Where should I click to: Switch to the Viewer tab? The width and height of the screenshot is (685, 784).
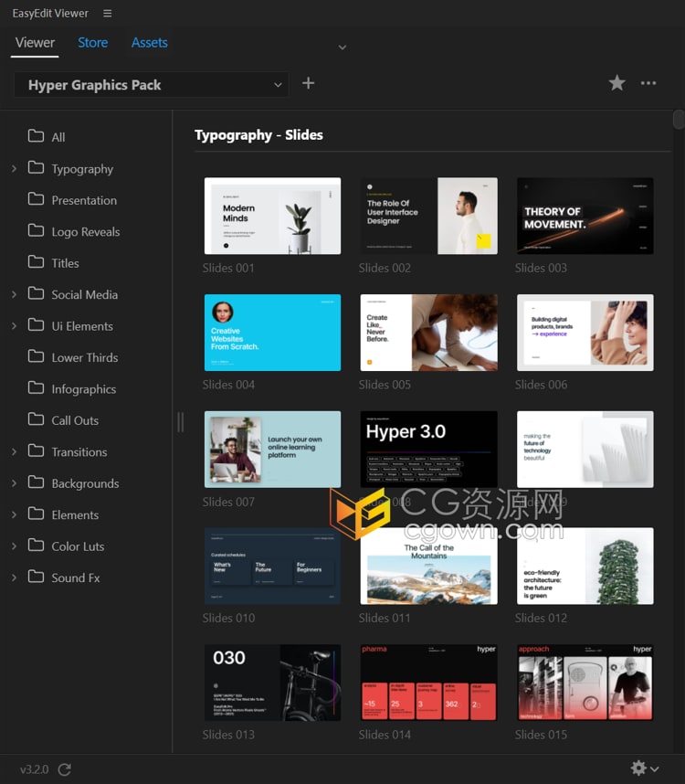pos(35,43)
